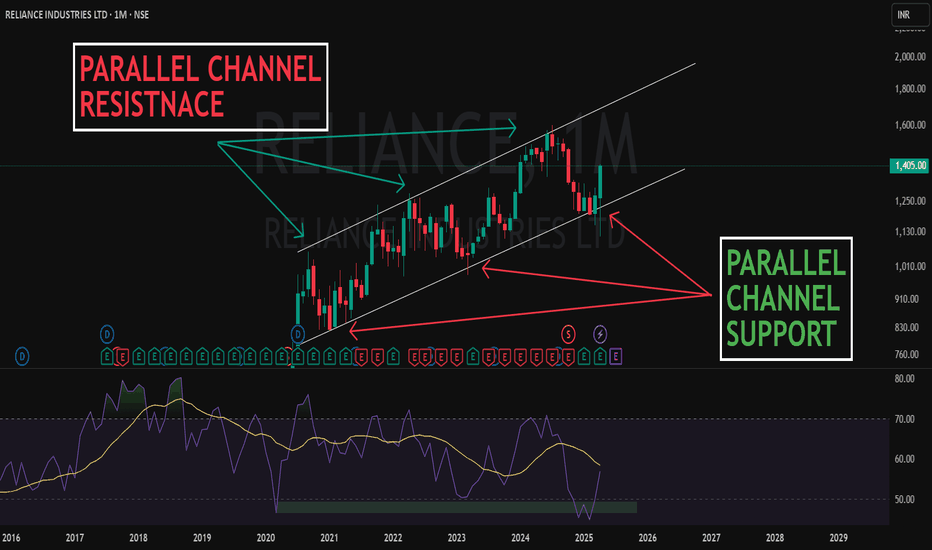Open the red E marker below the S marker
Viewport: 932px width, 550px height.
click(569, 357)
